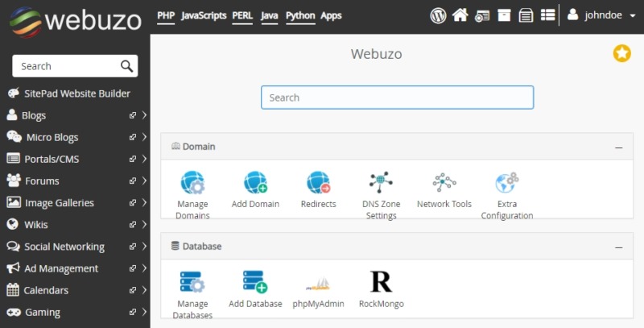Open DNS Zone Settings

click(381, 183)
